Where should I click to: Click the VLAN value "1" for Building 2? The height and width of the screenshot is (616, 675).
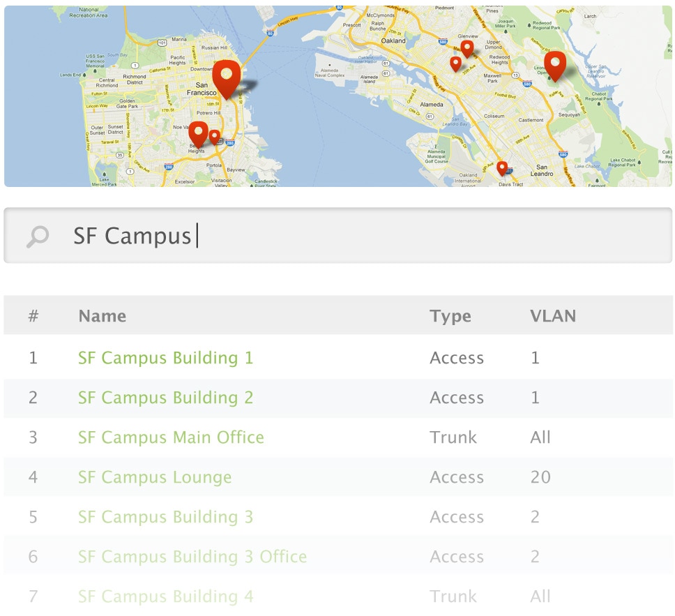coord(535,398)
